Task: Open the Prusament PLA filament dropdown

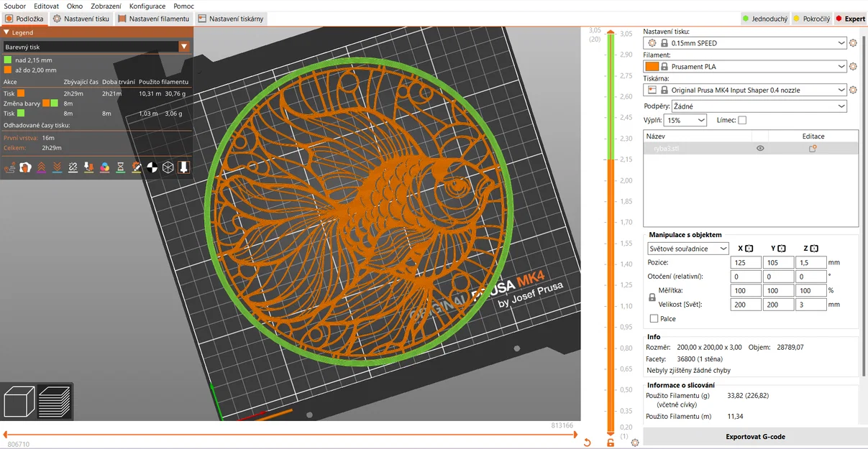Action: tap(746, 67)
